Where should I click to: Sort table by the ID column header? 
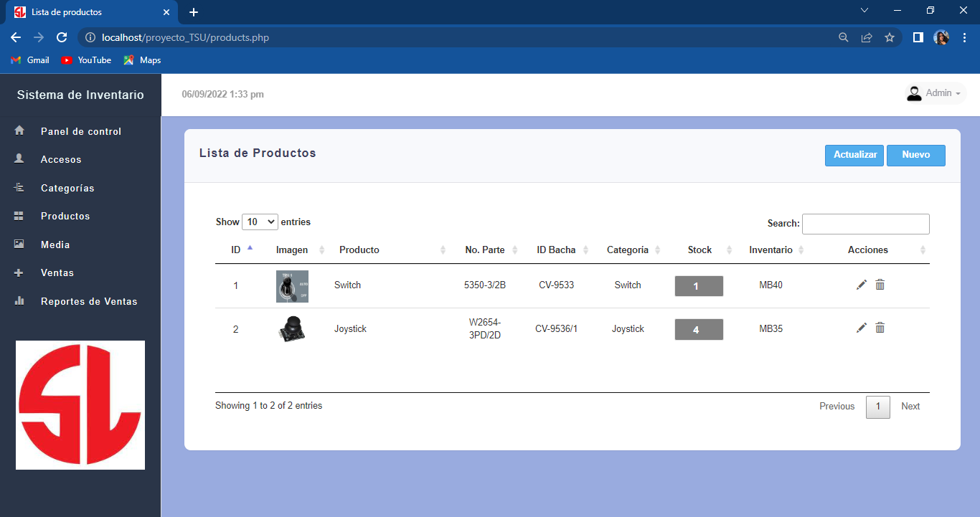pos(237,250)
